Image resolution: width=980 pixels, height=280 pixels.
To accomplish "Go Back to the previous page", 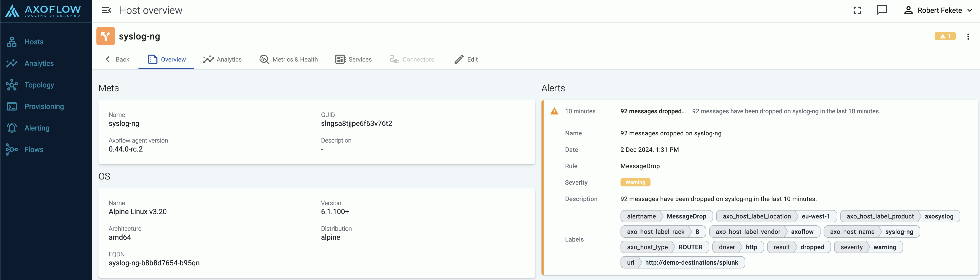I will tap(117, 59).
